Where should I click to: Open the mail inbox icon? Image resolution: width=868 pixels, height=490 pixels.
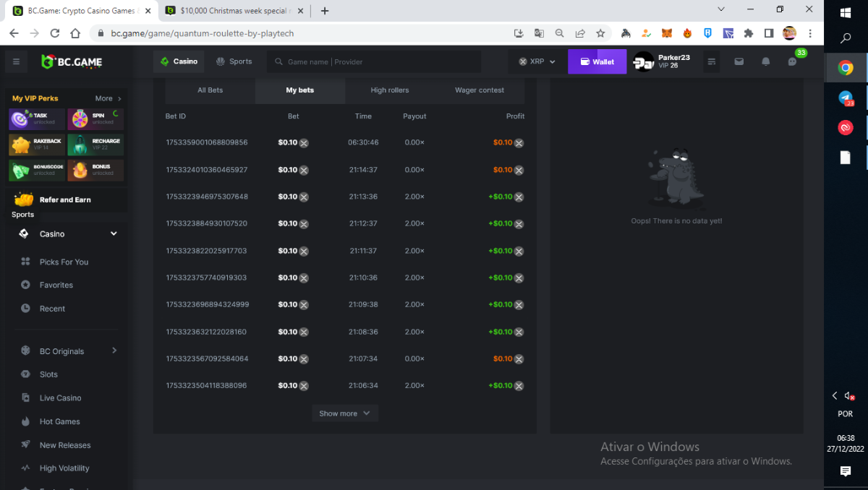[739, 62]
